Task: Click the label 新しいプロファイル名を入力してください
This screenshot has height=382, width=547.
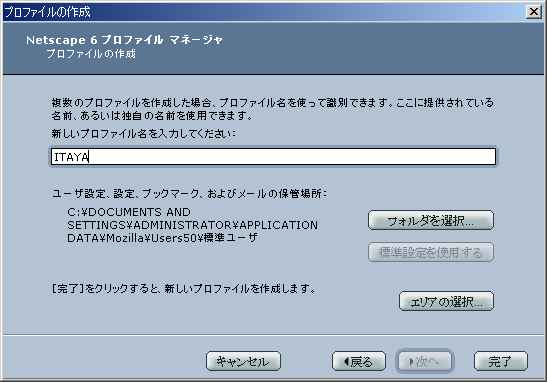Action: tap(143, 134)
